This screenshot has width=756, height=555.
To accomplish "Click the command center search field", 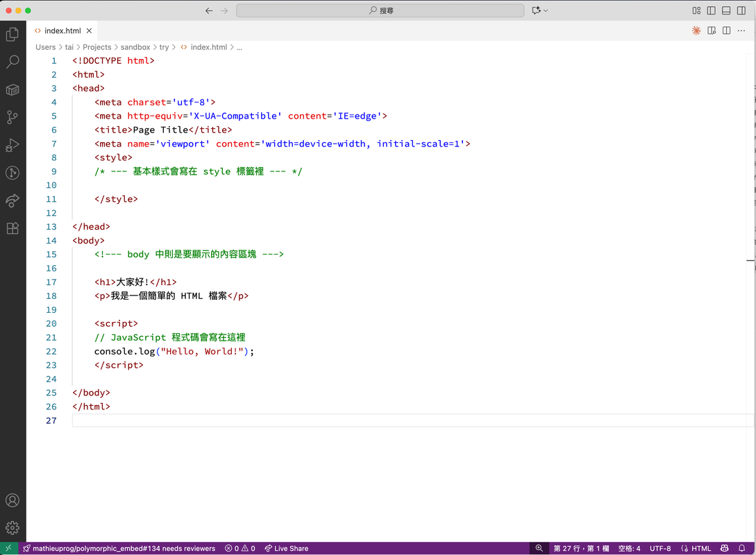I will 380,10.
